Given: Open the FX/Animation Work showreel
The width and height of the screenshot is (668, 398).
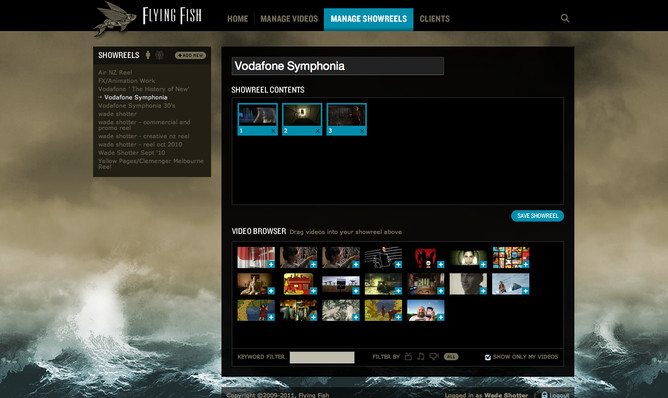Looking at the screenshot, I should coord(127,81).
